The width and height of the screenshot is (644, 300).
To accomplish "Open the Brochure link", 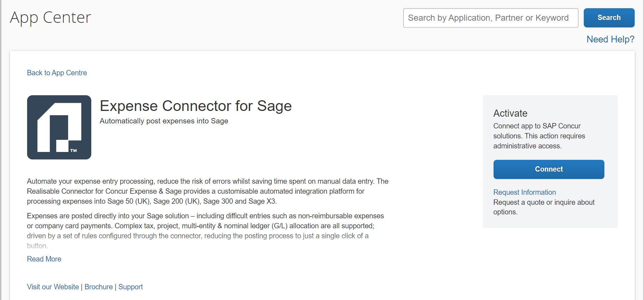I will [x=98, y=287].
